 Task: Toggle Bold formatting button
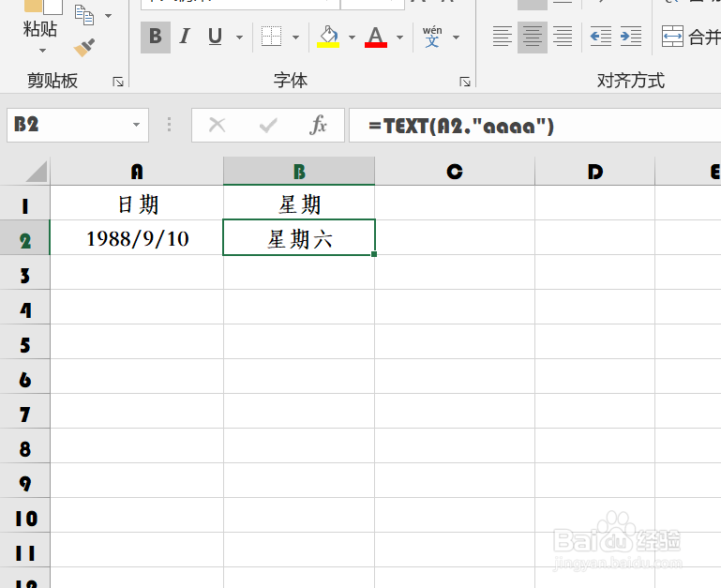[156, 37]
